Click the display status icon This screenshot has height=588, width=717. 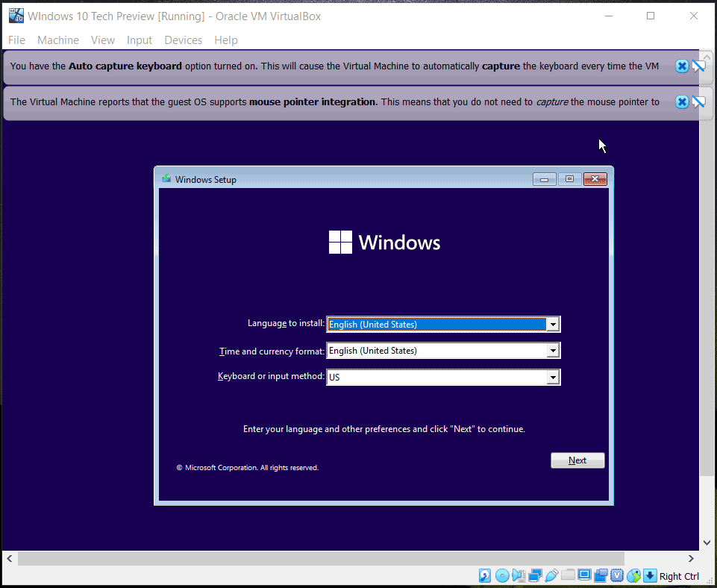(584, 575)
